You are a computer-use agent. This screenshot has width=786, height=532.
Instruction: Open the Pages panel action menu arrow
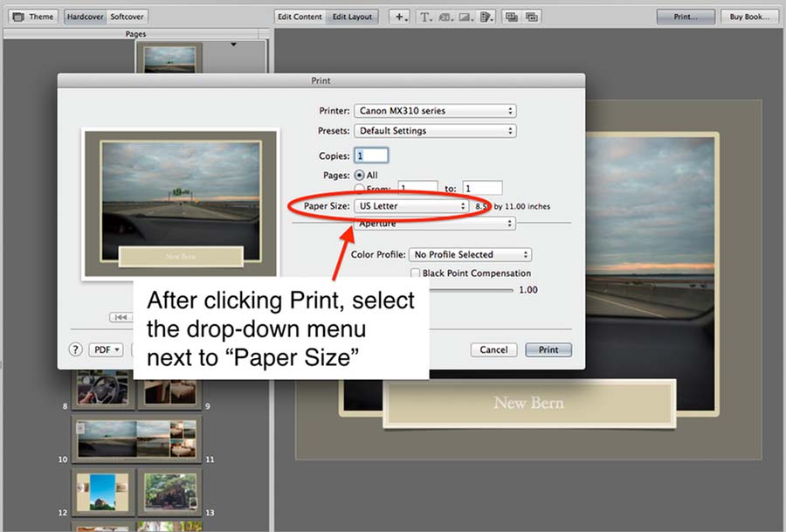233,44
